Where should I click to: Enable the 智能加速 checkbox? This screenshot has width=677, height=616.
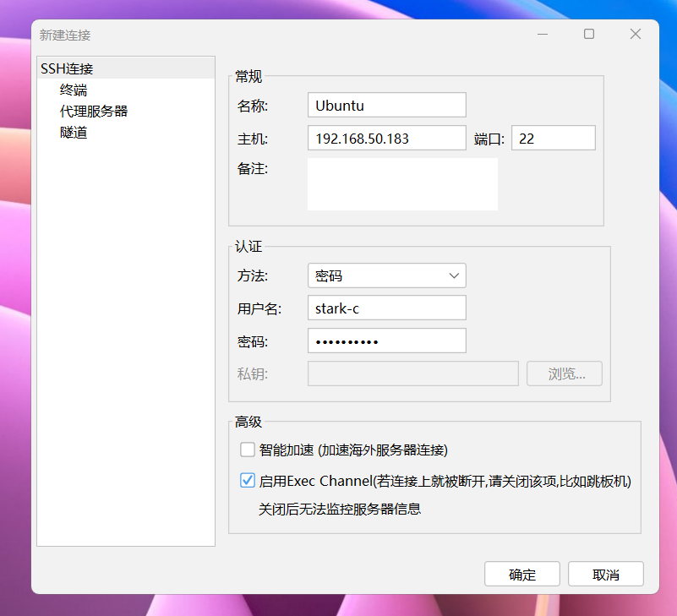tap(248, 450)
